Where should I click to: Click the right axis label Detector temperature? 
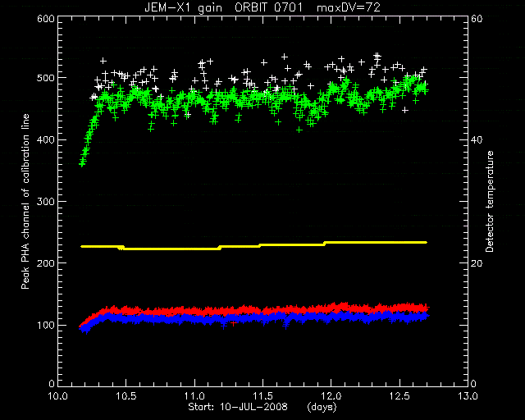click(x=490, y=202)
